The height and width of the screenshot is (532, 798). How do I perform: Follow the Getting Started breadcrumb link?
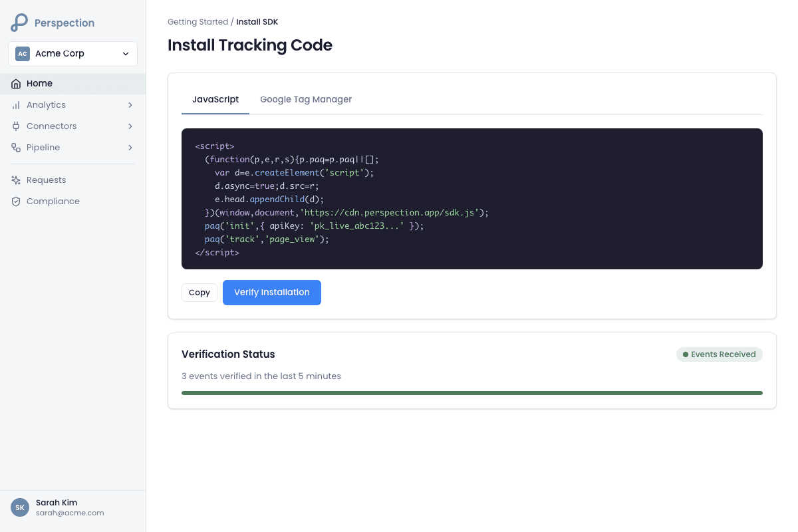point(198,22)
